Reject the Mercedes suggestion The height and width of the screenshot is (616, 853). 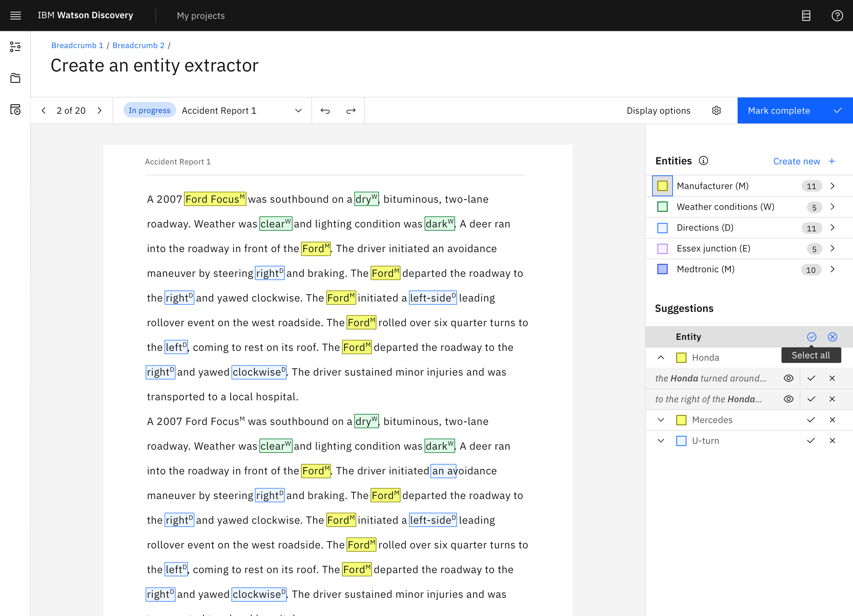tap(832, 420)
